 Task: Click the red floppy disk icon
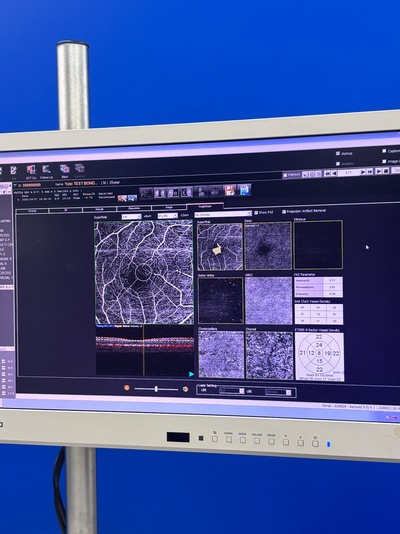tap(229, 190)
